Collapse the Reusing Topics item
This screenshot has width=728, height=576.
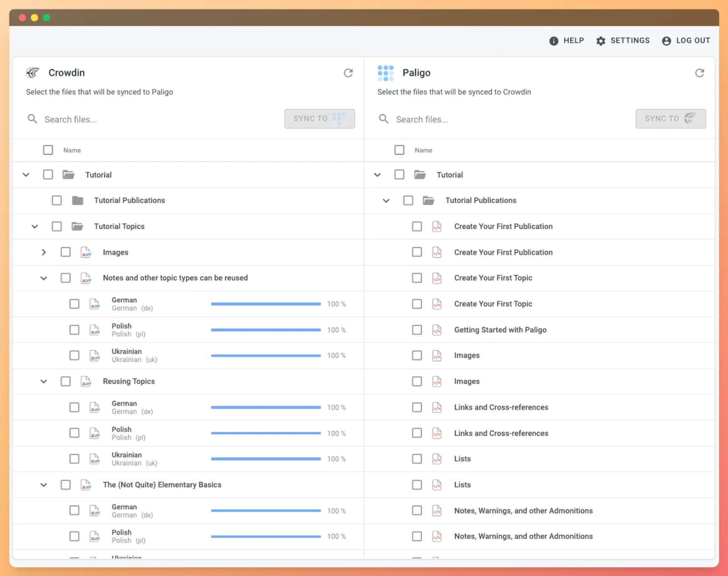pyautogui.click(x=44, y=381)
